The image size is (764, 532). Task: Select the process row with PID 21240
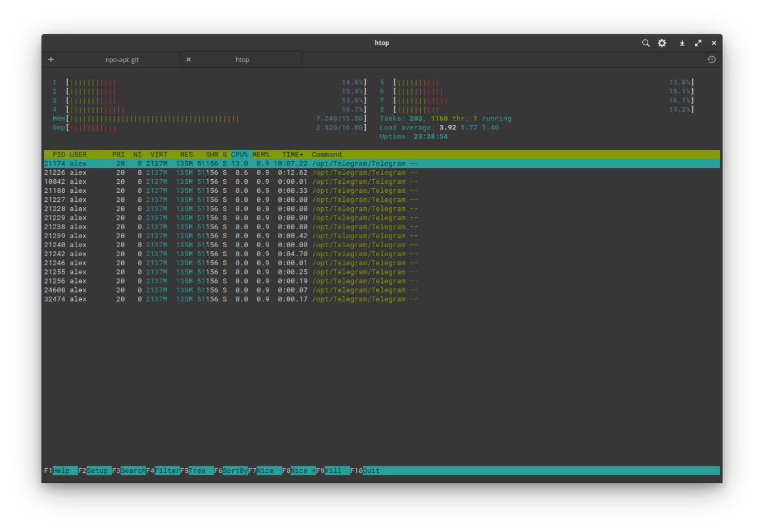pyautogui.click(x=382, y=245)
